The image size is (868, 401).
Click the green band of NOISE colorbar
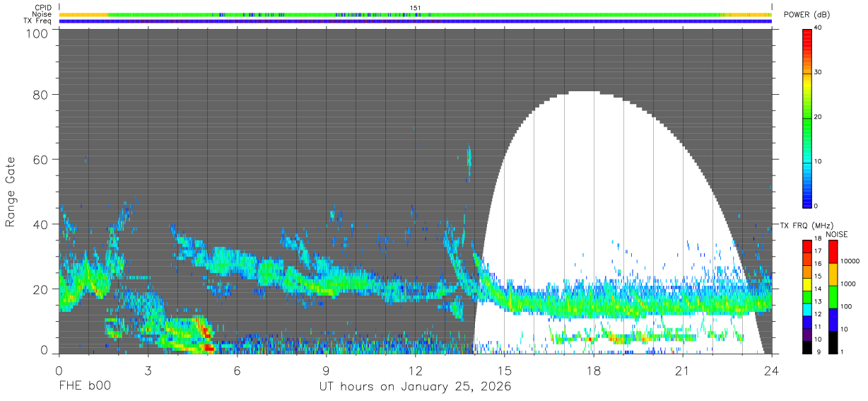coord(832,297)
